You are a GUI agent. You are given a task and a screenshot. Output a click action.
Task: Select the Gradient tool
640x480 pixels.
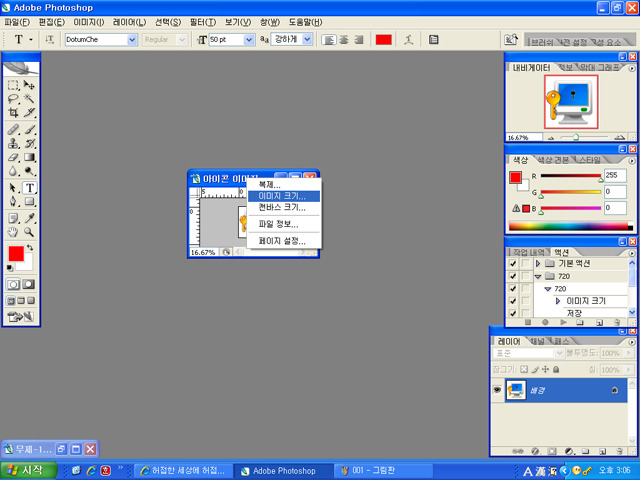pyautogui.click(x=29, y=157)
